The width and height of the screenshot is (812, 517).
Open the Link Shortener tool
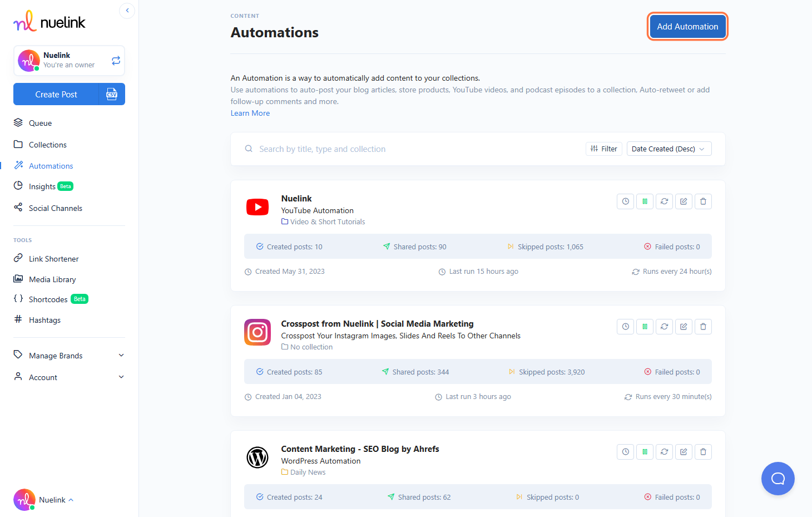pyautogui.click(x=54, y=259)
